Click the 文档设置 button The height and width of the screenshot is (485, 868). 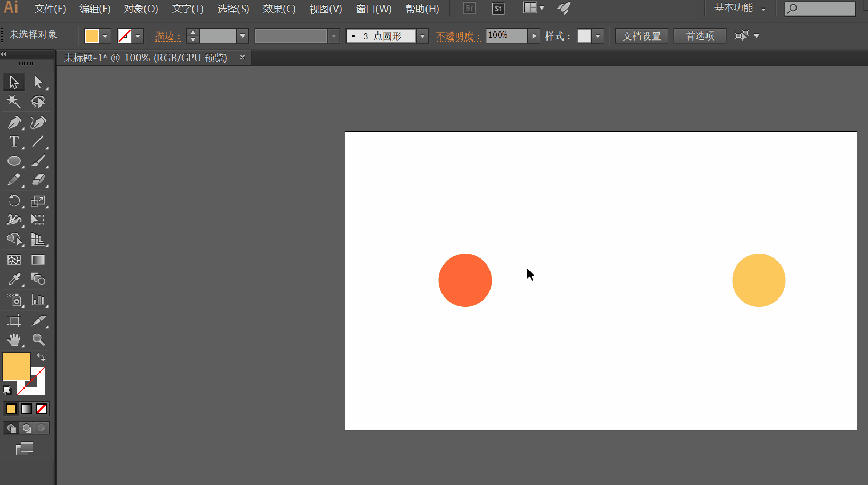click(641, 36)
